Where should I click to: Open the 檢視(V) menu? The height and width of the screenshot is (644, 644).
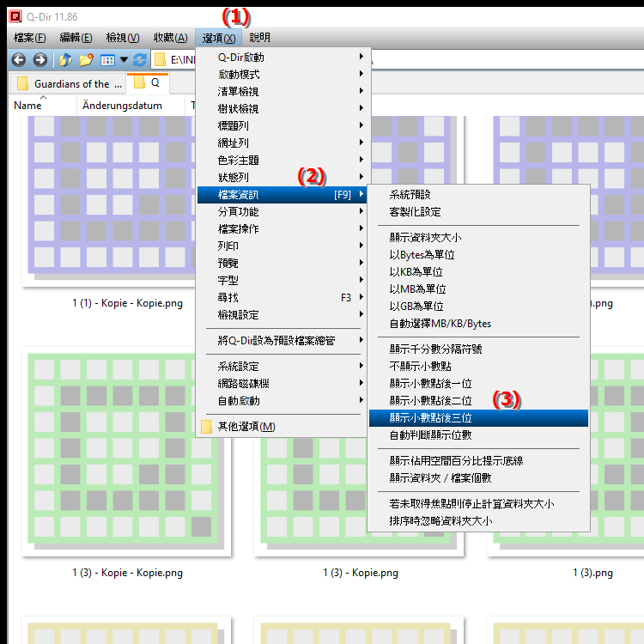123,38
